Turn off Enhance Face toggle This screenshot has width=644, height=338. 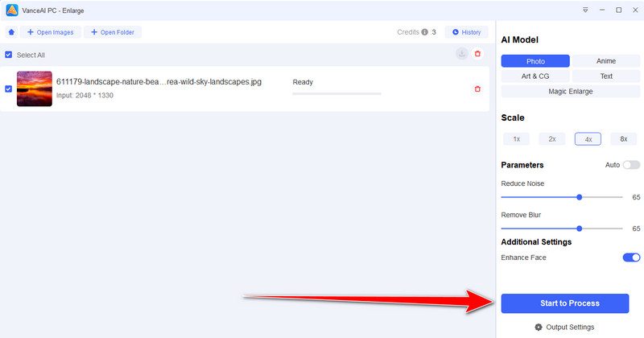[x=631, y=258]
